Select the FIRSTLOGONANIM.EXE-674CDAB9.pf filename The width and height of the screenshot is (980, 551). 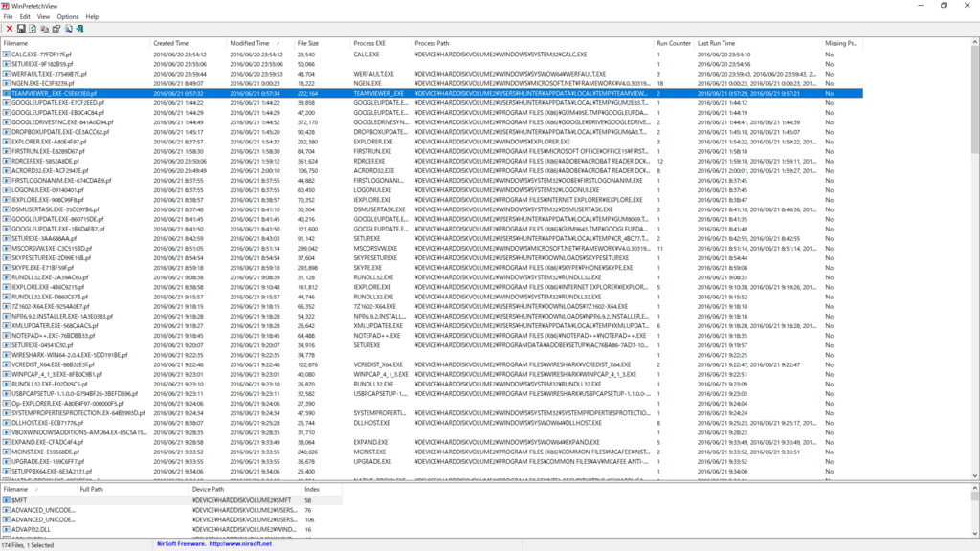(61, 181)
